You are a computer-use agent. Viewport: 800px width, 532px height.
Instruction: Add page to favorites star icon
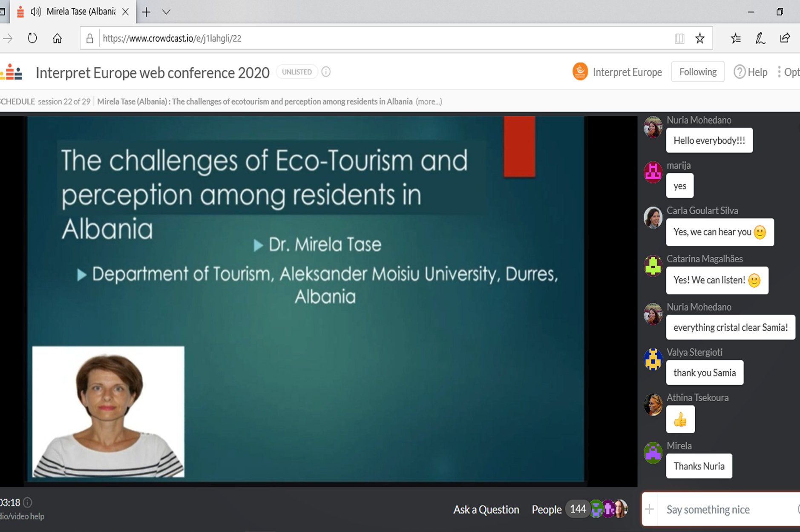(699, 39)
